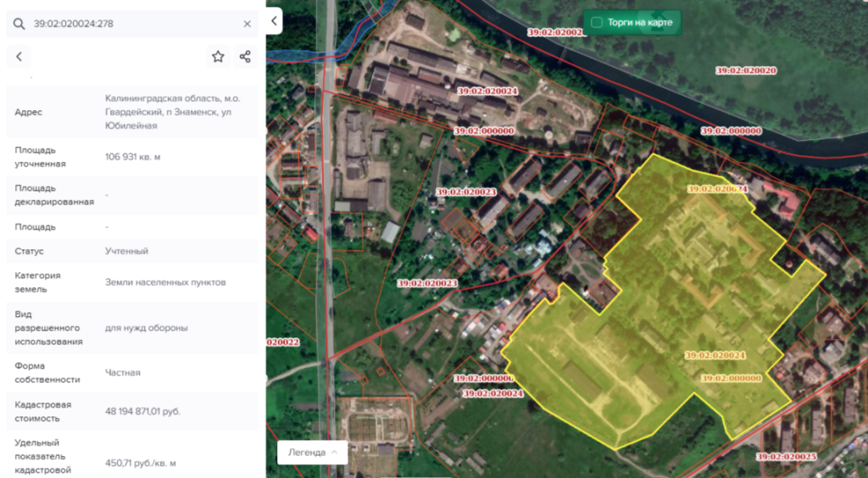868x478 pixels.
Task: Click the 39:02:020022 quarter label on map
Action: [x=283, y=342]
